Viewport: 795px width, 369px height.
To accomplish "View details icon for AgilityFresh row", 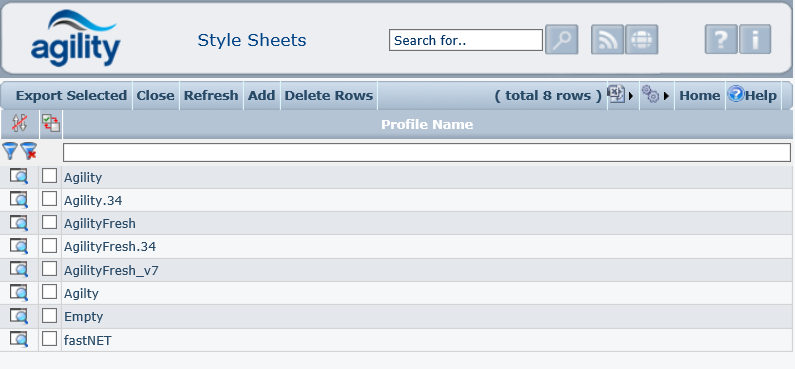I will coord(19,223).
